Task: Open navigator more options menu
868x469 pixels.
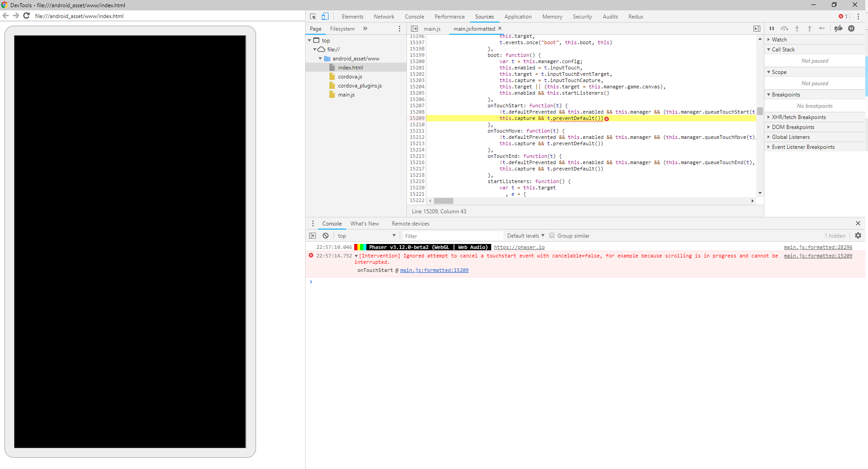Action: (x=399, y=29)
